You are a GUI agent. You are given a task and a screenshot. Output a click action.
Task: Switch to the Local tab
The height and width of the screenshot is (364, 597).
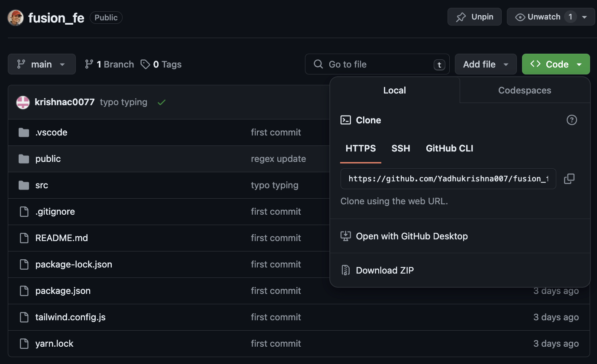click(395, 90)
